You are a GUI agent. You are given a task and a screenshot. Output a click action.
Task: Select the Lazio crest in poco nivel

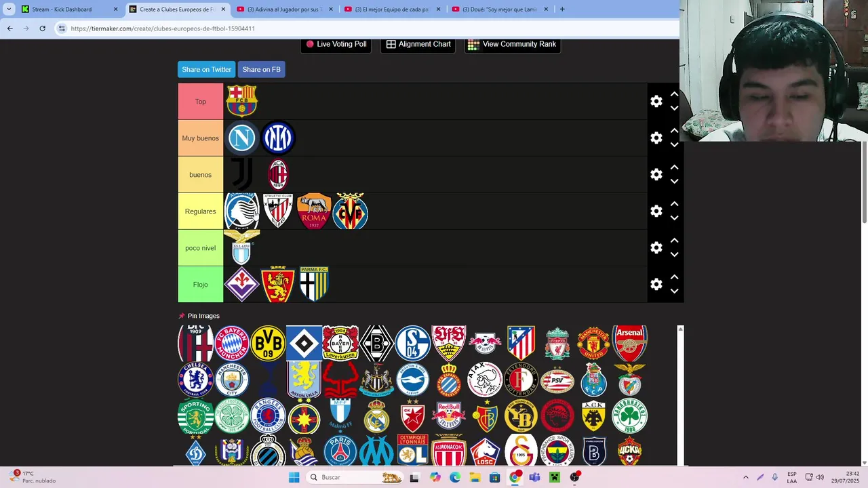point(241,247)
